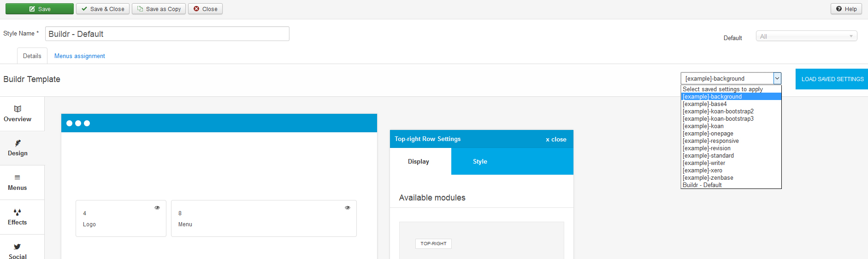Open the Default language dropdown
This screenshot has width=868, height=259.
[806, 36]
